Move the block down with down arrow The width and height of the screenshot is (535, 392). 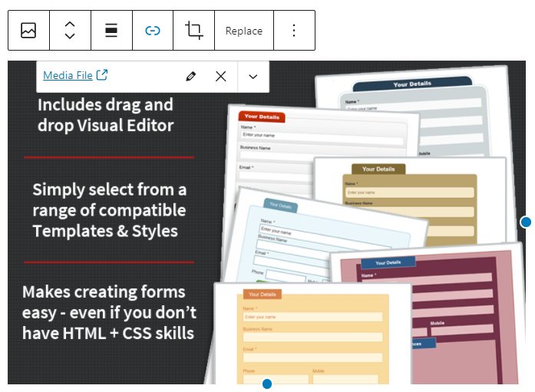(x=70, y=37)
